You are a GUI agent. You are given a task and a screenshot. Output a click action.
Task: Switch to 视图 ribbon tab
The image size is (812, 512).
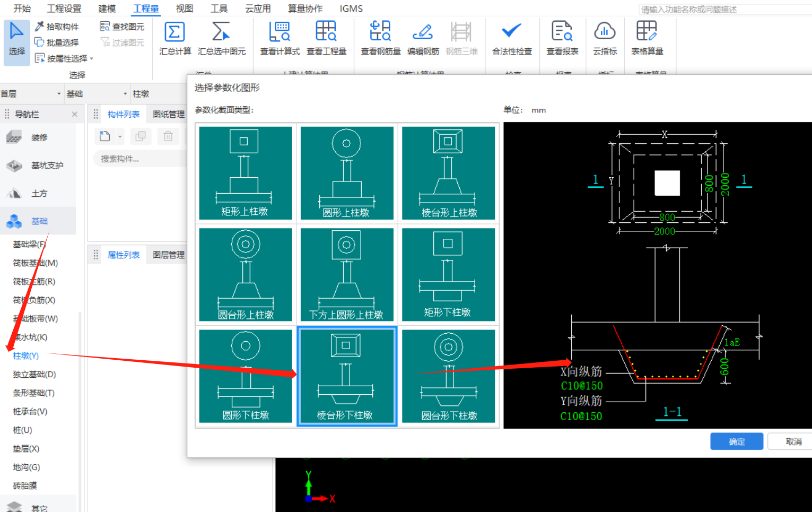(x=185, y=8)
